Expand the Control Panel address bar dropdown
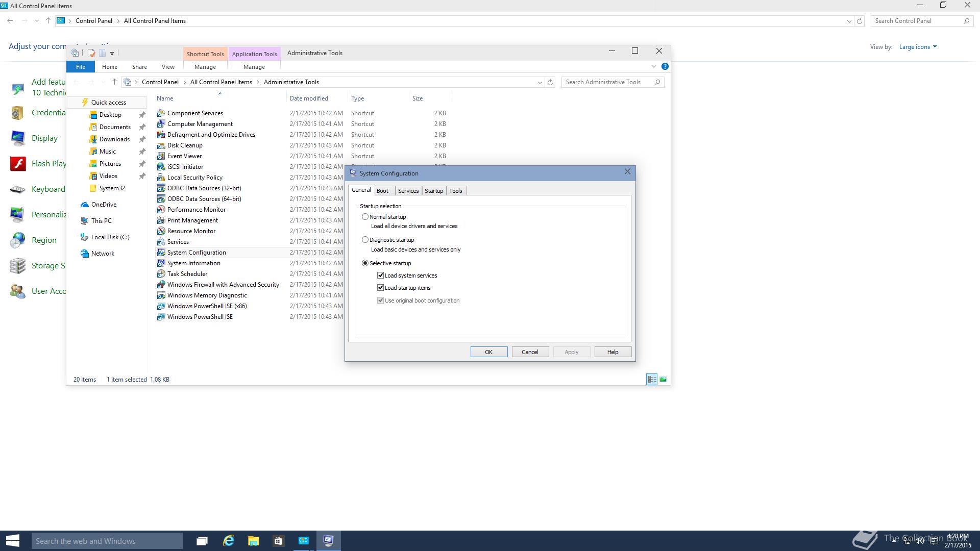Viewport: 980px width, 551px height. pyautogui.click(x=849, y=21)
